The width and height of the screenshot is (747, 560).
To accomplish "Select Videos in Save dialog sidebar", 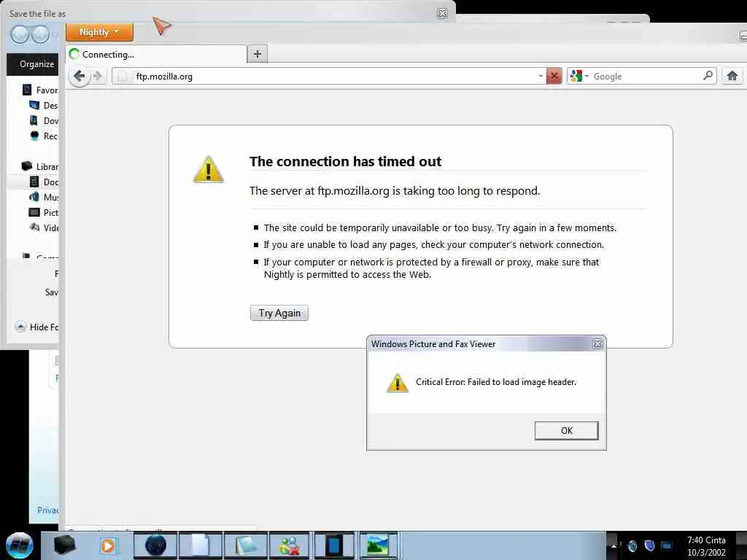I will pyautogui.click(x=44, y=227).
